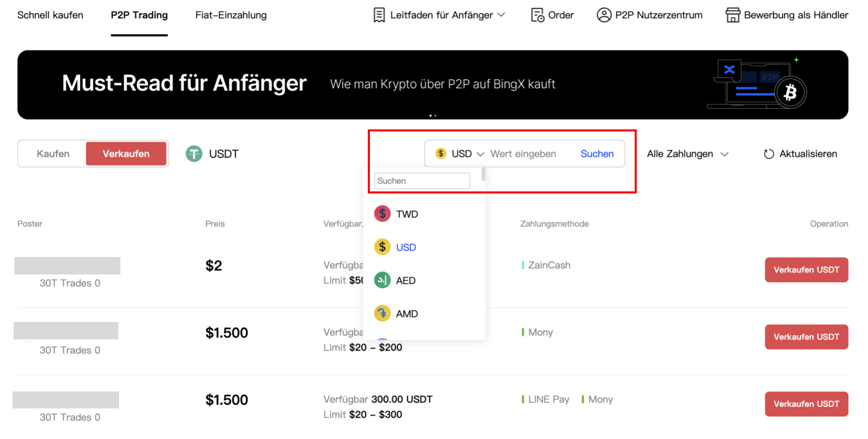
Task: Click the AED currency icon
Action: coord(382,280)
